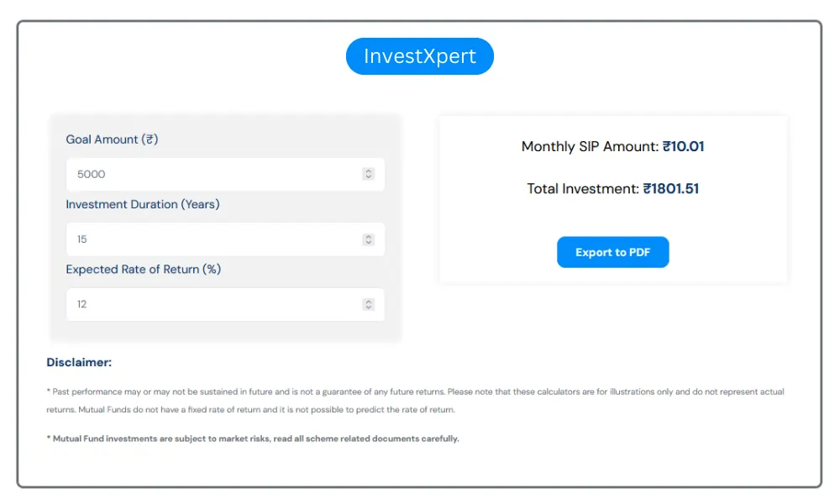Click the Monthly SIP Amount label text
This screenshot has height=504, width=840.
[x=590, y=146]
